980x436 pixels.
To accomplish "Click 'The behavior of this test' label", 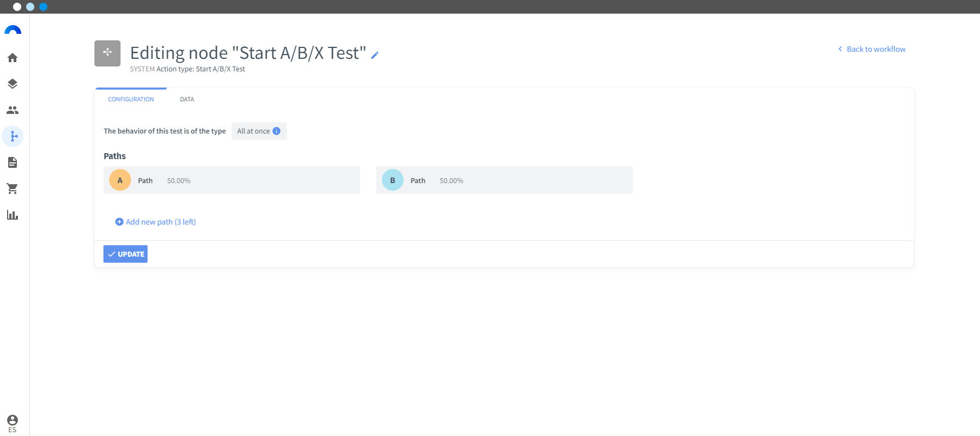I will point(164,131).
